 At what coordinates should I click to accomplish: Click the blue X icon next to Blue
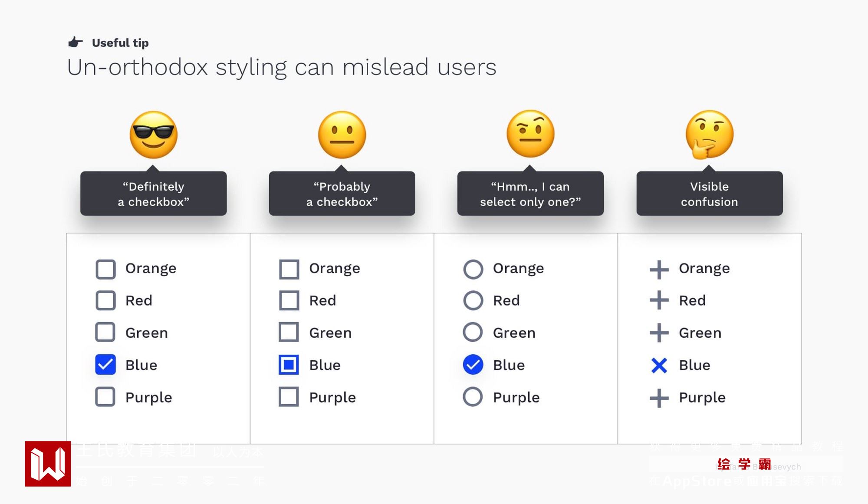[x=659, y=366]
